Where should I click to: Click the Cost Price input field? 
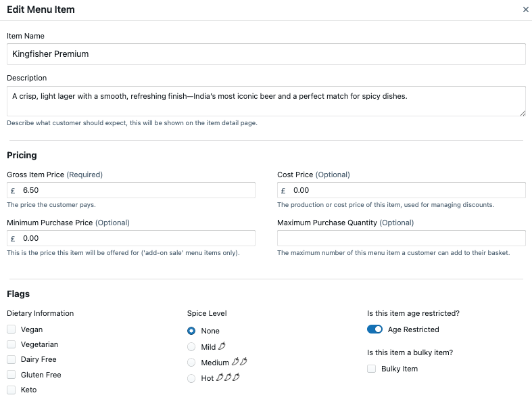pyautogui.click(x=406, y=191)
